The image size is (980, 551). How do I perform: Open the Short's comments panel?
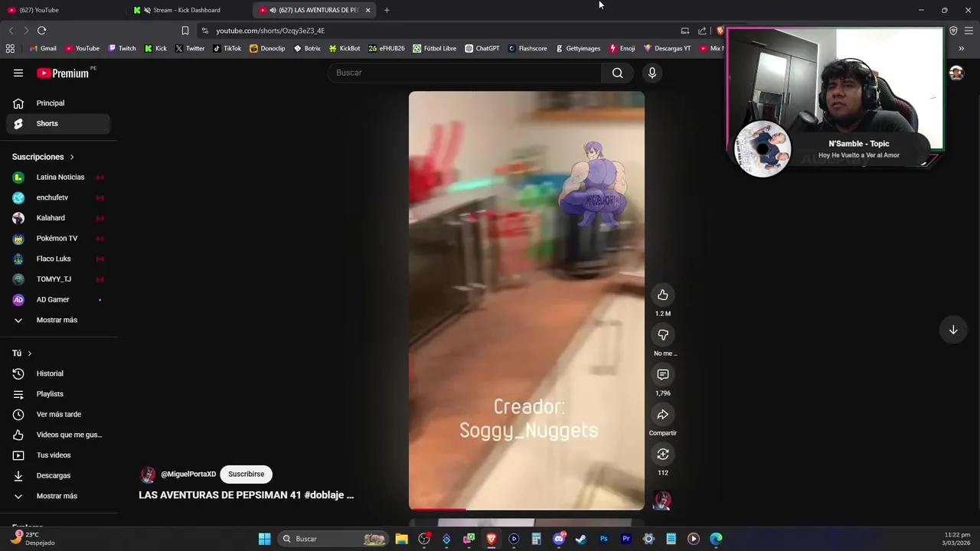point(663,375)
